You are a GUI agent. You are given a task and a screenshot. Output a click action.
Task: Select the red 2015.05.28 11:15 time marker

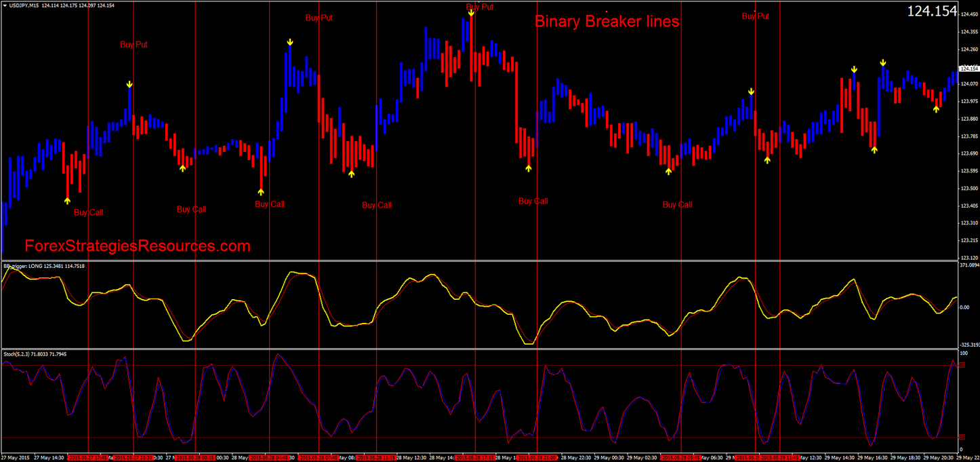coord(376,458)
